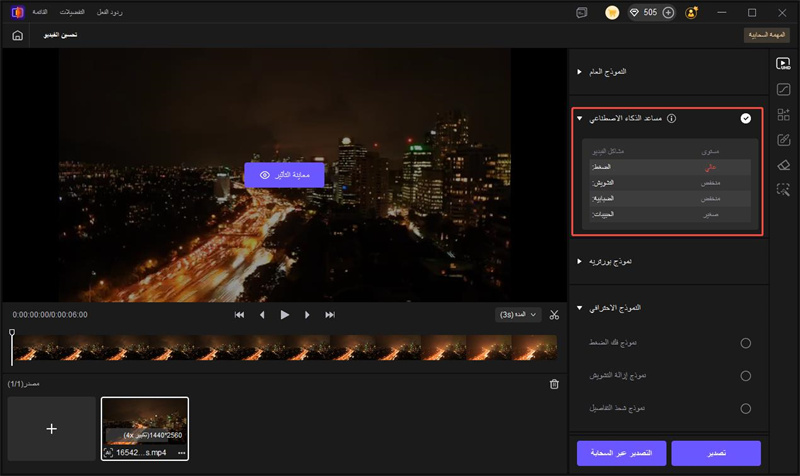Viewport: 800px width, 476px height.
Task: Open the preview duration (3s) dropdown
Action: (518, 315)
